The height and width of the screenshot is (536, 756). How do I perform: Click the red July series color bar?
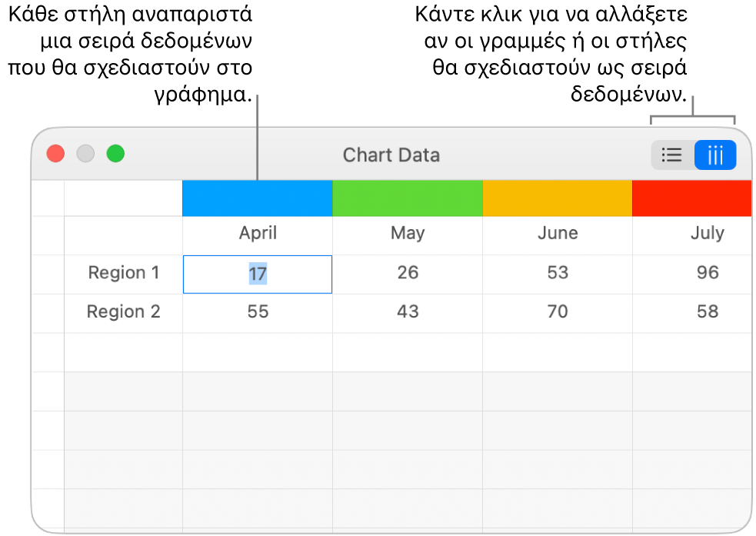point(691,198)
